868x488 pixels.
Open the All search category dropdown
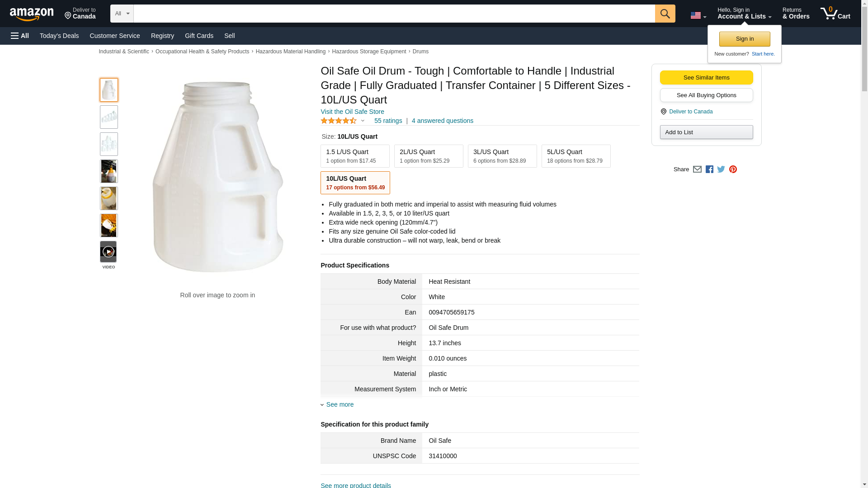click(122, 14)
